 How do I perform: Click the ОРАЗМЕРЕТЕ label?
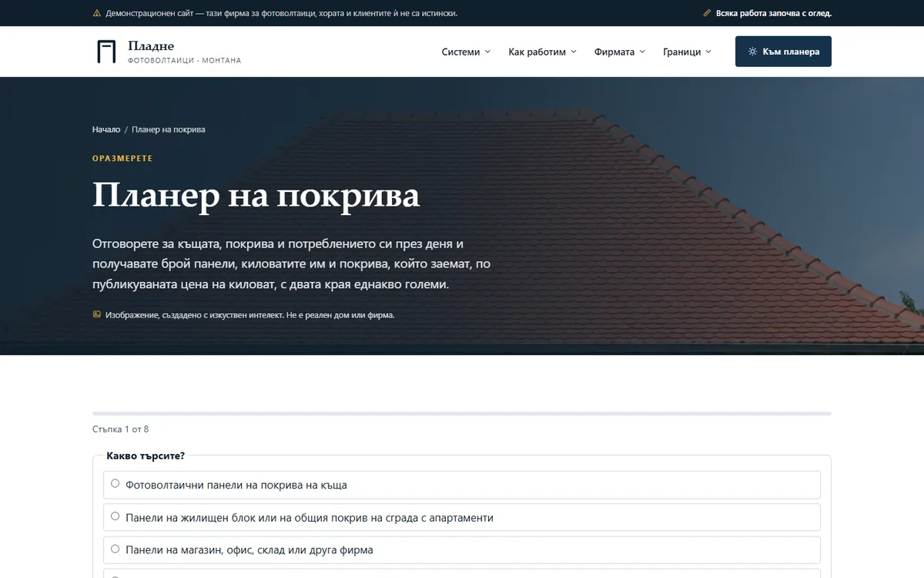point(122,158)
